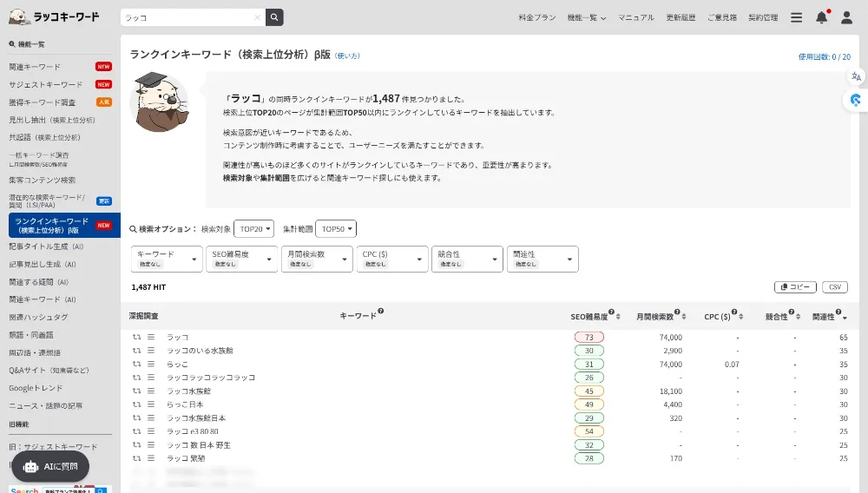
Task: Click keyword text ラッコ e3 80 80
Action: pyautogui.click(x=193, y=431)
